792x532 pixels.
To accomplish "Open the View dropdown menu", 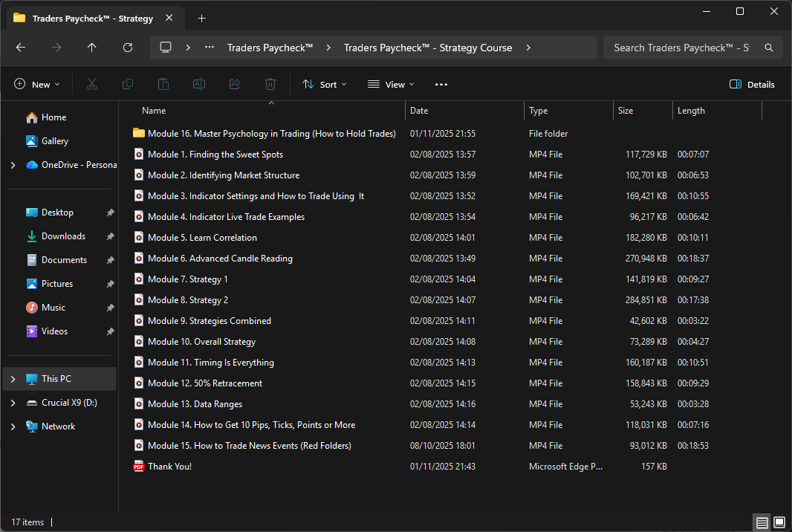I will coord(391,85).
